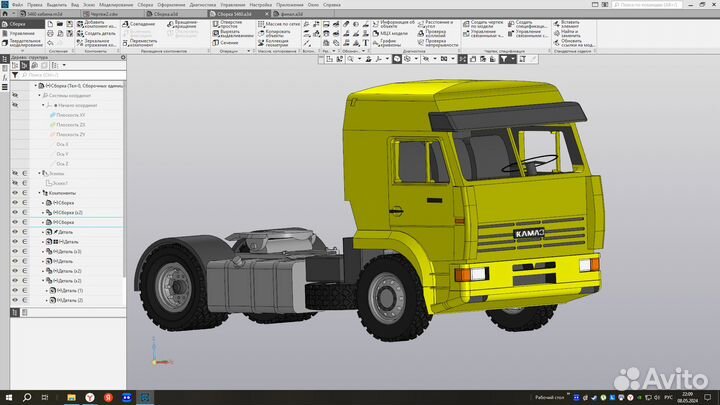Open the Моделирование menu

tap(116, 5)
